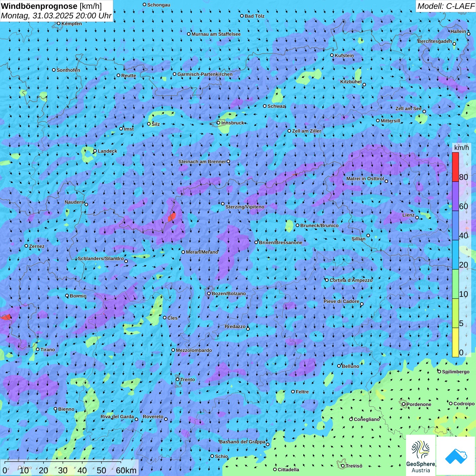Viewport: 476px width, 476px height.
Task: Click the Bad Tölz label
Action: (255, 16)
